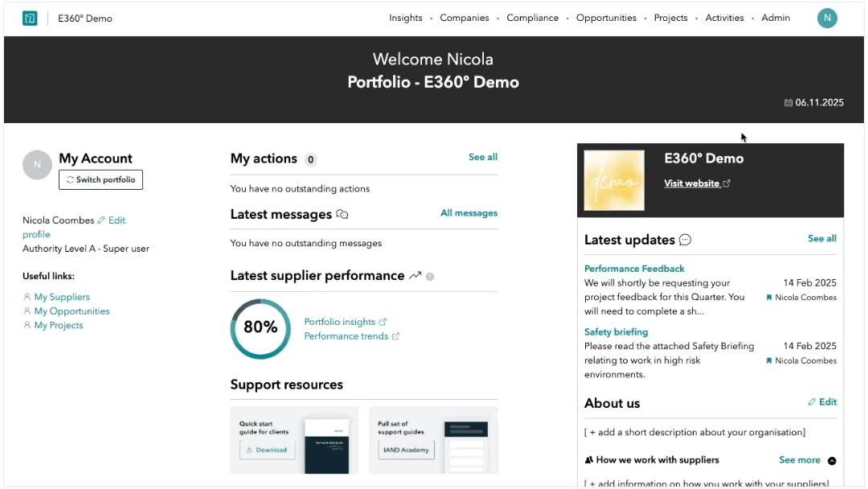Click the trend arrow icon by supplier performance

pos(416,275)
